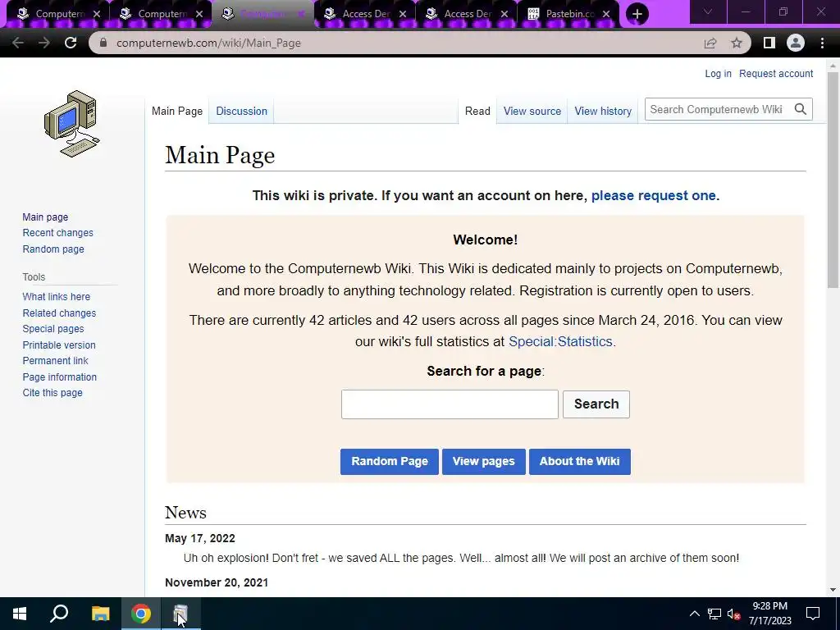Screen dimensions: 840x630
Task: Click the Request account link
Action: (x=776, y=73)
